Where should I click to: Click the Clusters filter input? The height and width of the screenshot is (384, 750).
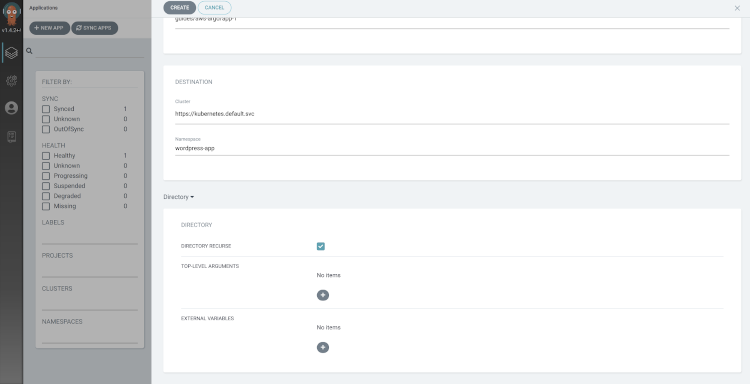point(89,303)
